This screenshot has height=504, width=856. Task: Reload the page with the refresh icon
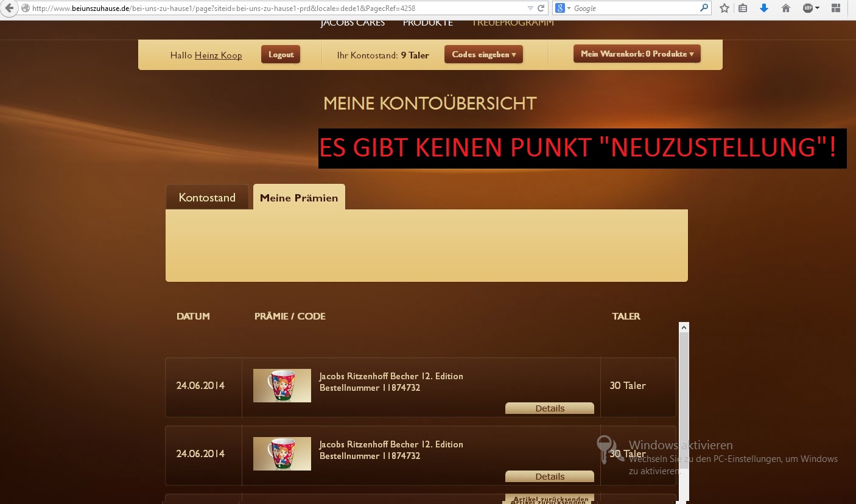pos(541,9)
